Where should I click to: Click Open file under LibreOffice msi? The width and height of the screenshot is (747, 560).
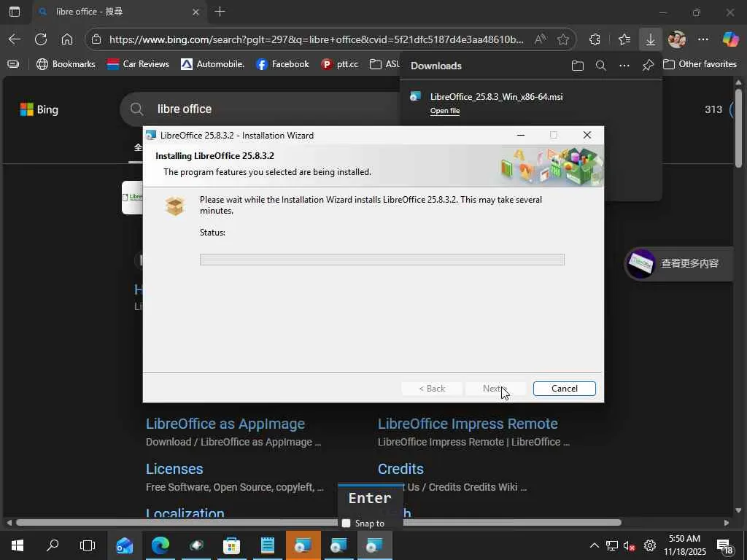445,111
